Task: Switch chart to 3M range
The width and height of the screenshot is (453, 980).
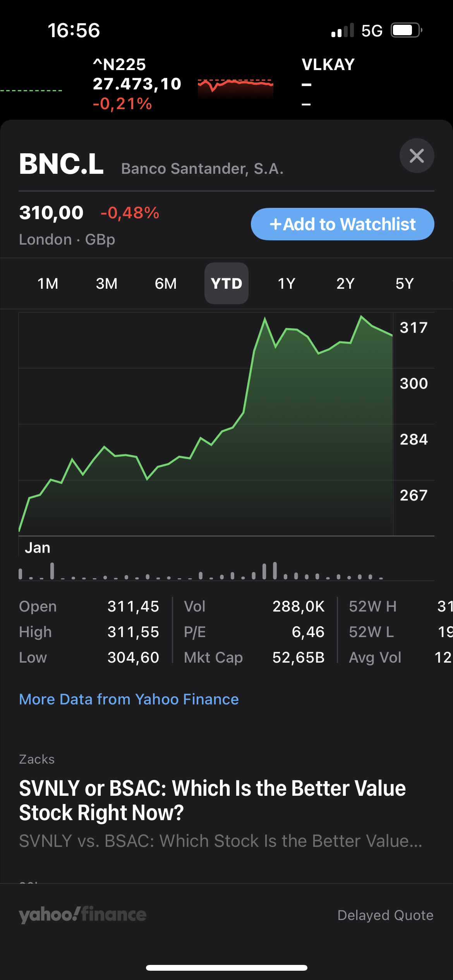Action: [x=107, y=283]
